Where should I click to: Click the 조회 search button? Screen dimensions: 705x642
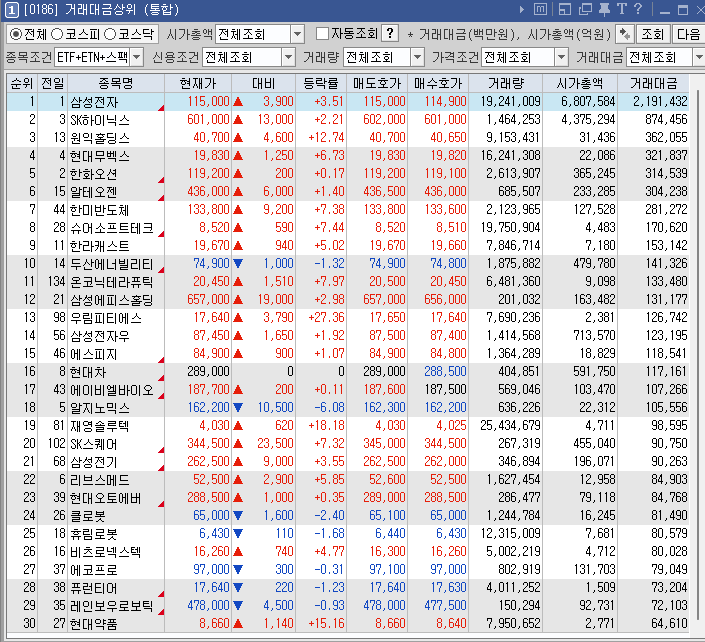[x=652, y=34]
